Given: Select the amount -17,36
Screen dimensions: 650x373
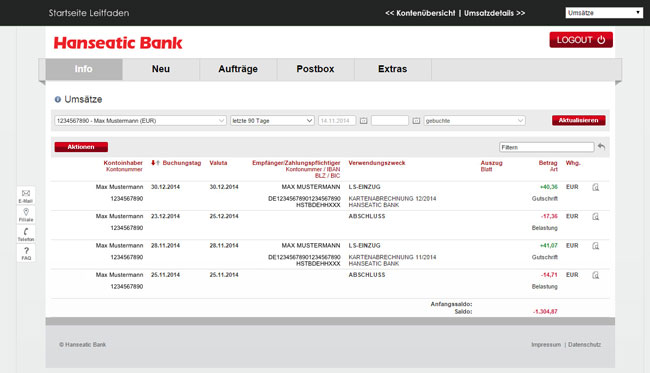Looking at the screenshot, I should 549,216.
